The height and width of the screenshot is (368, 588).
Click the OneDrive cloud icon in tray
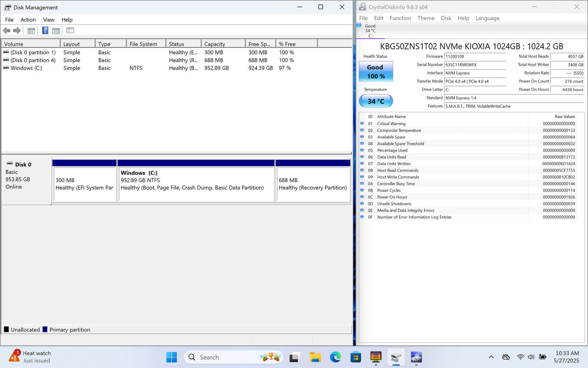[506, 357]
